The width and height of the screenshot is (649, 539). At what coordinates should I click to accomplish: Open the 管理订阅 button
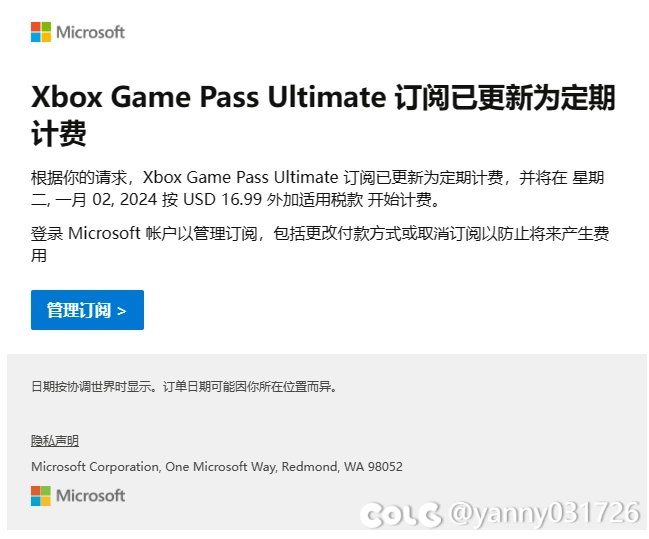pos(87,310)
